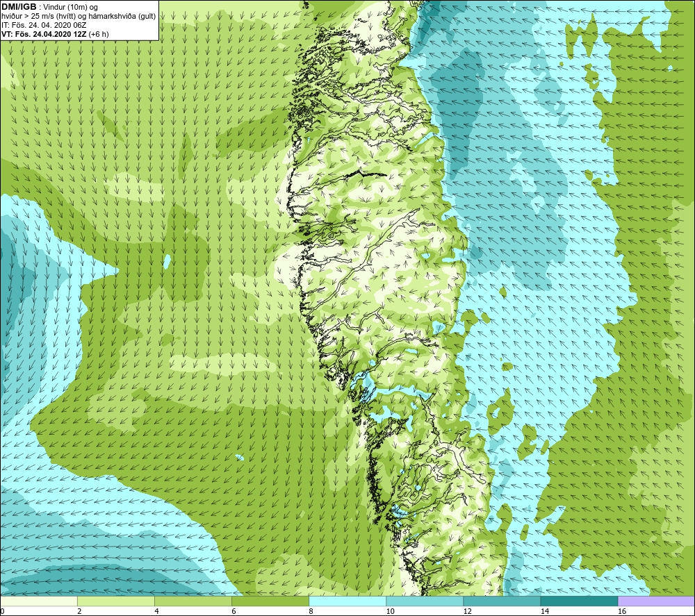Click the light green 2–4 m/s legend swatch

pyautogui.click(x=116, y=601)
